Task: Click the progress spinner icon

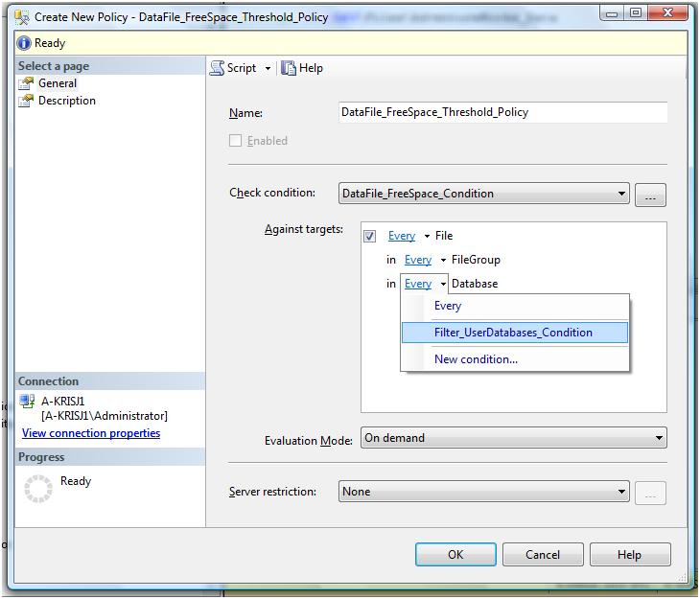Action: point(38,489)
